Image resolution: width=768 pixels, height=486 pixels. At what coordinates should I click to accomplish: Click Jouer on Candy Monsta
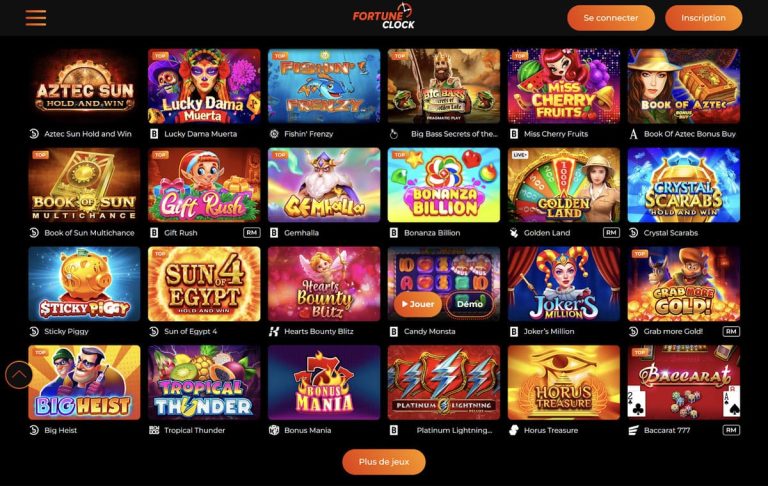tap(418, 304)
